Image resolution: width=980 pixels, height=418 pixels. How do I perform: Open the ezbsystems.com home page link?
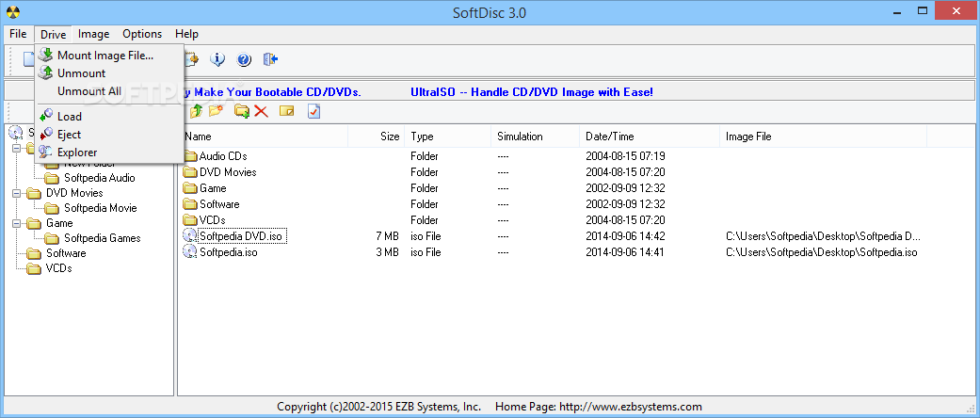[631, 406]
